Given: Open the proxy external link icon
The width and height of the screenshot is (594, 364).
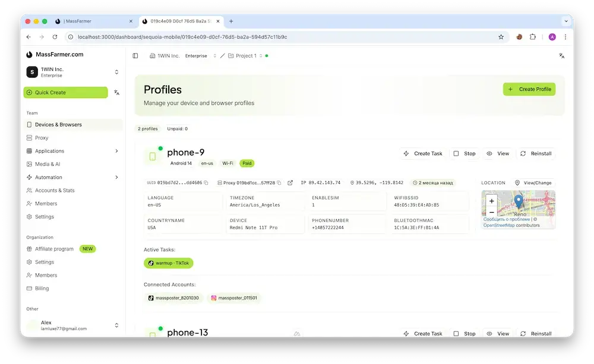Looking at the screenshot, I should click(290, 182).
